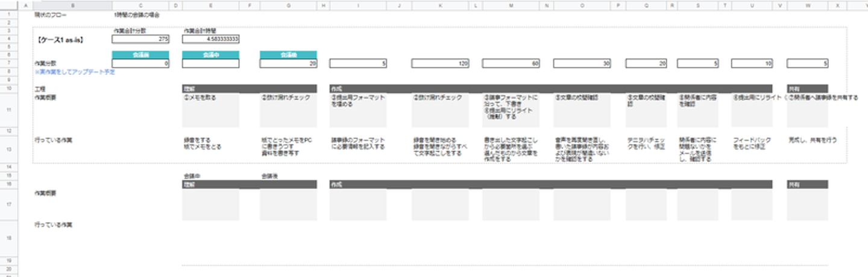
Task: Click the cell with value 5 in column S
Action: coord(697,63)
